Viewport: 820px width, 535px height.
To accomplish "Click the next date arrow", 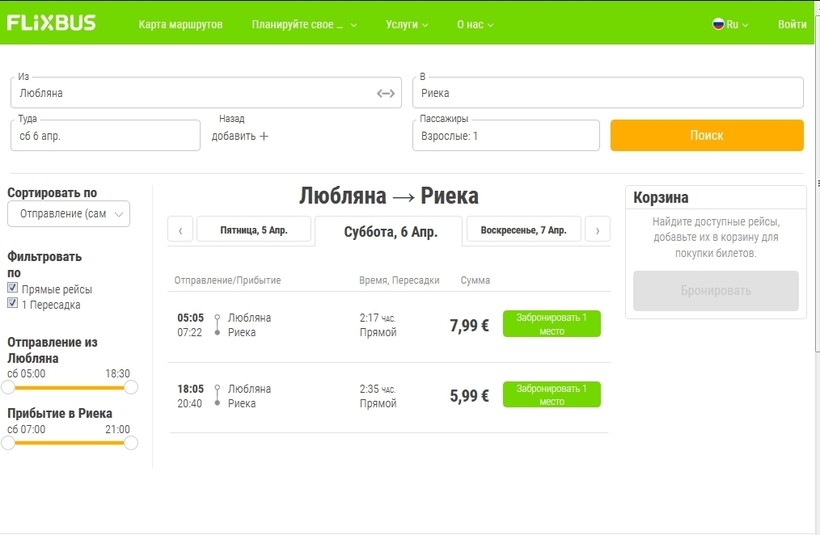I will (597, 230).
